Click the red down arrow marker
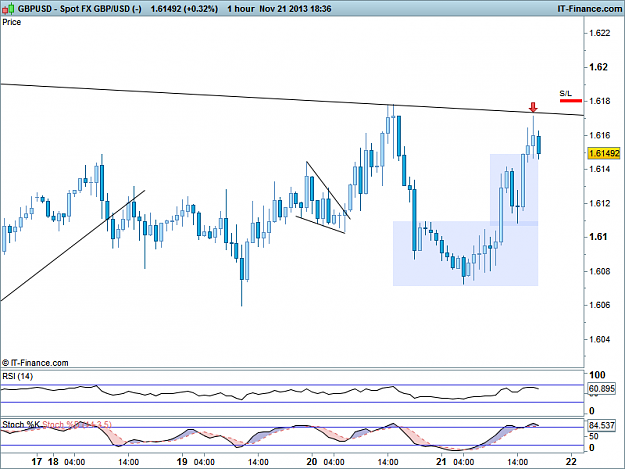 (533, 107)
